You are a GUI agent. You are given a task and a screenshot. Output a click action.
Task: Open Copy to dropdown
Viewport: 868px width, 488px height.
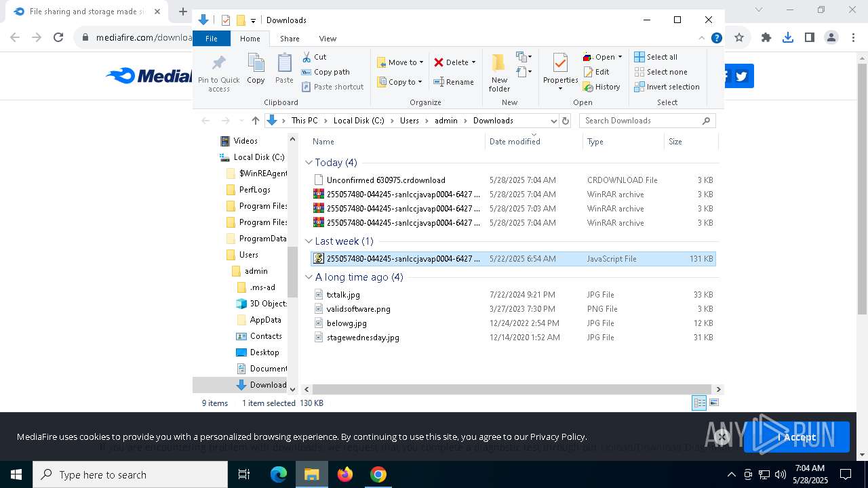pos(400,82)
